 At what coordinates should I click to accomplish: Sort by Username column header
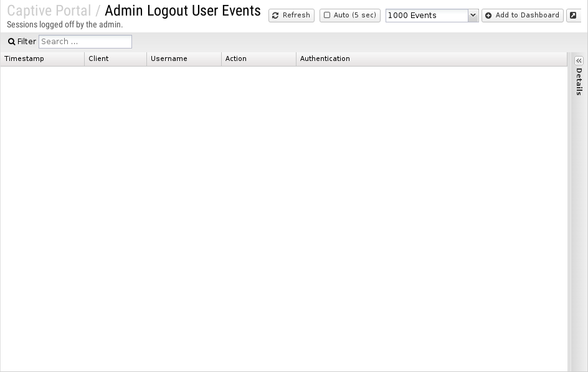pos(184,59)
